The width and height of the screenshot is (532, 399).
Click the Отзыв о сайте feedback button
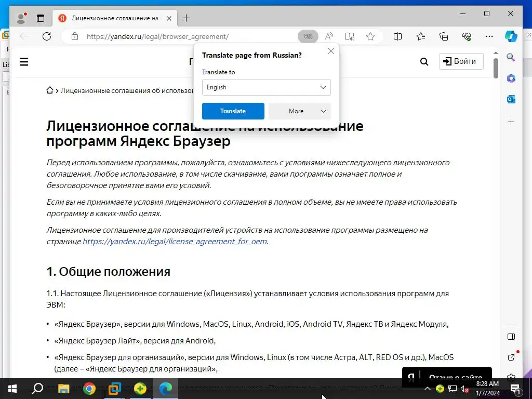tap(447, 377)
